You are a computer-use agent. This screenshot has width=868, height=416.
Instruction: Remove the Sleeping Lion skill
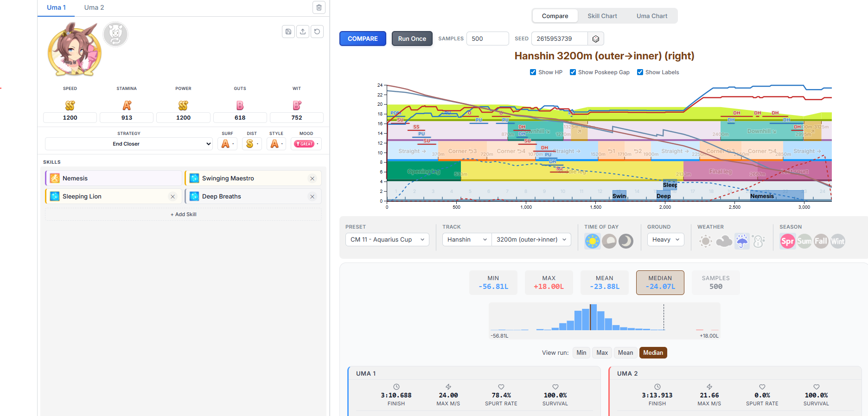173,197
